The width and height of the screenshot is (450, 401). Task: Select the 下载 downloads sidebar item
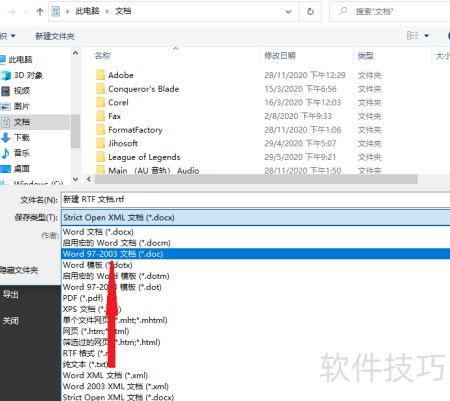click(x=16, y=137)
